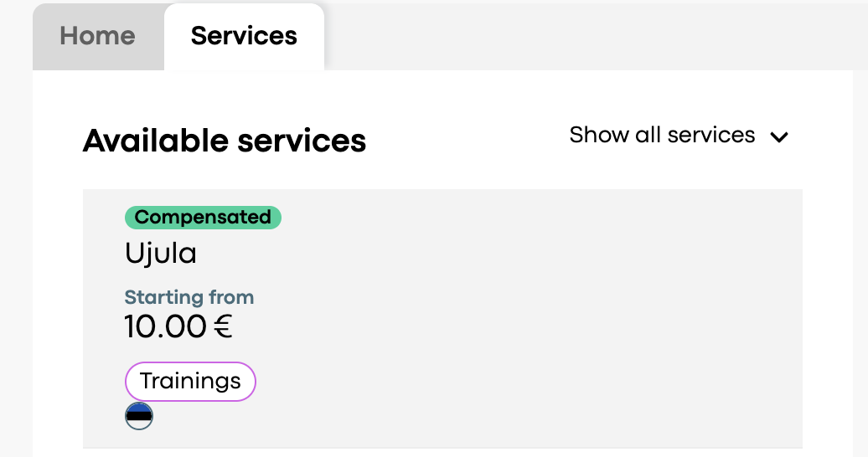
Task: Click the Home tab label text
Action: [97, 36]
